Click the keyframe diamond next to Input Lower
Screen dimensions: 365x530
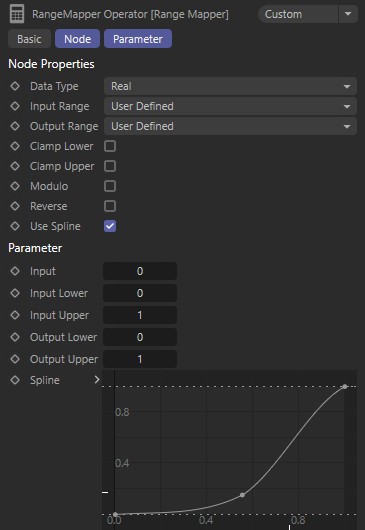tap(15, 293)
